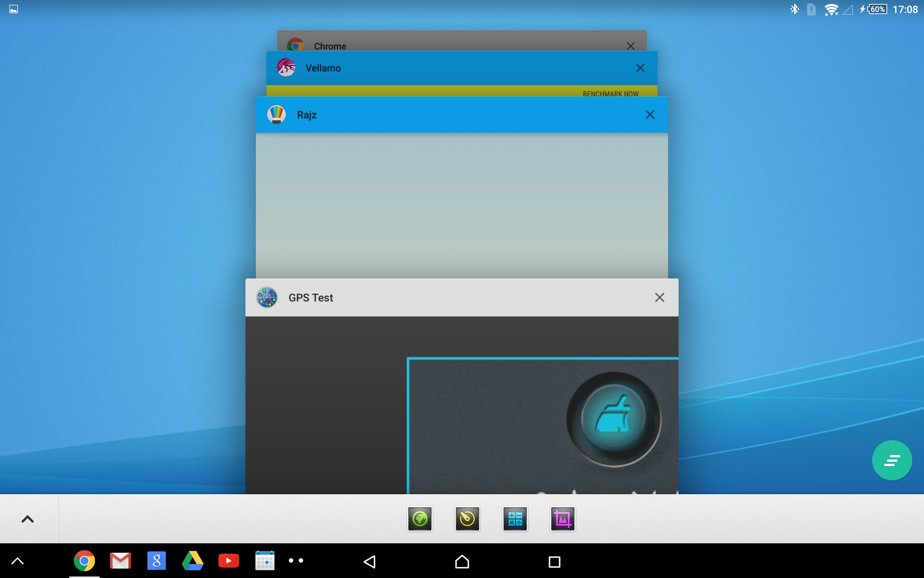
Task: Tap the broom cleaner button in preview
Action: coord(614,419)
